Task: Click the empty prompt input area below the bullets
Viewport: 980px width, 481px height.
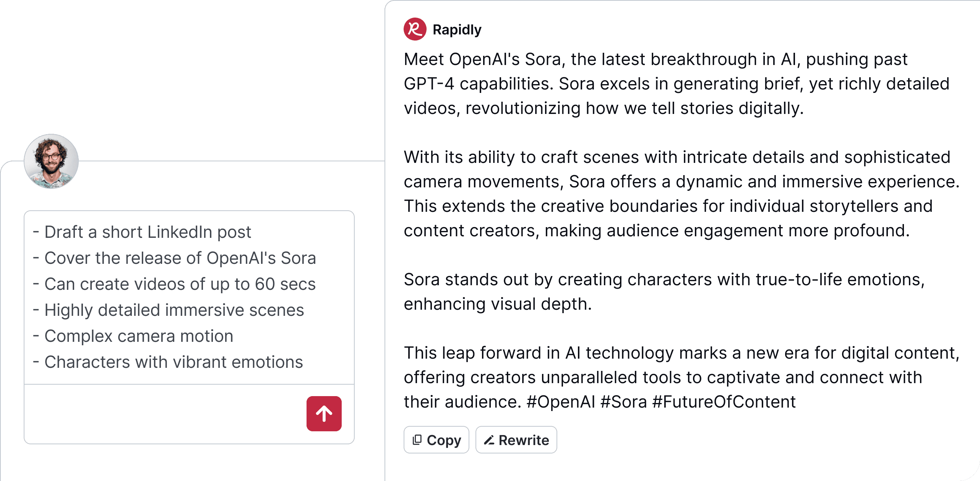Action: pyautogui.click(x=153, y=413)
